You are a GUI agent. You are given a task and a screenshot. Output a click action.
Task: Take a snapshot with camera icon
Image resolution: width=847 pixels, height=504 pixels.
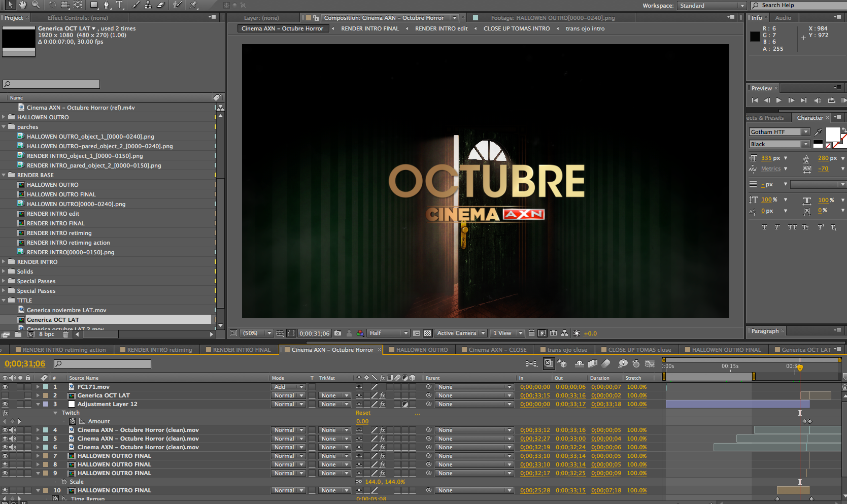(x=338, y=333)
